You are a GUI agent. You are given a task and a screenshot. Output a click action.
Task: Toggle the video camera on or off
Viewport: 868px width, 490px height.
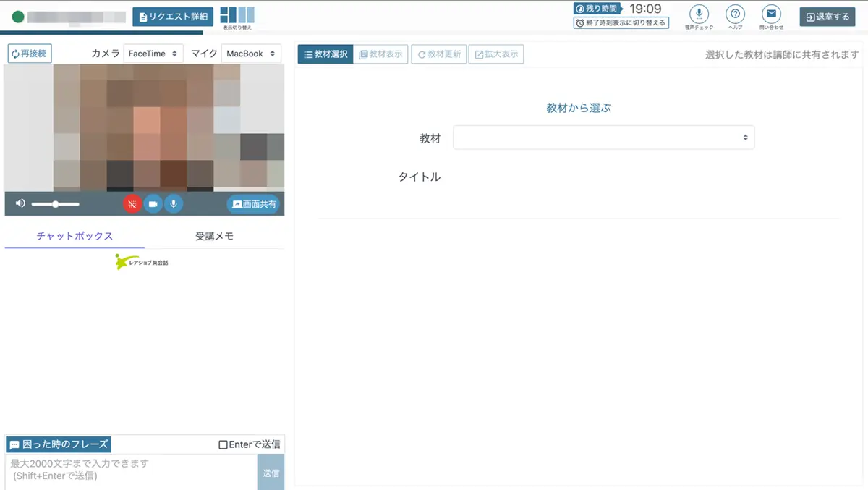pos(153,204)
